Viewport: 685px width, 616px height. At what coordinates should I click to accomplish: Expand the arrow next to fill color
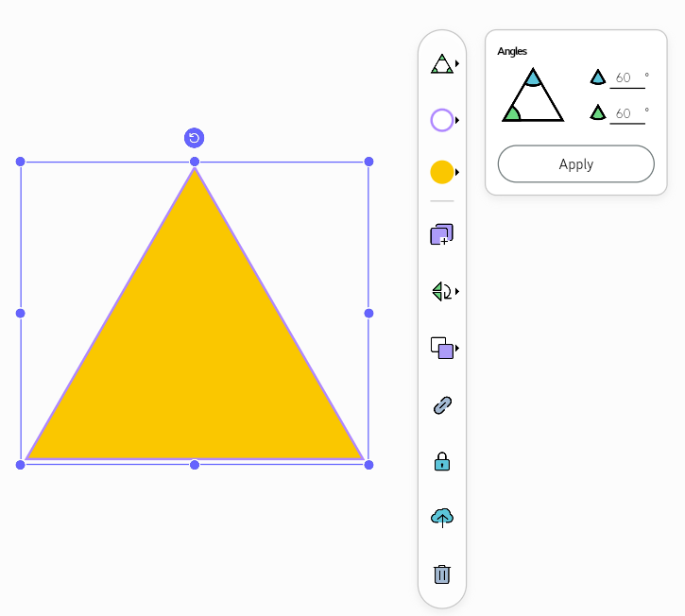(x=457, y=172)
